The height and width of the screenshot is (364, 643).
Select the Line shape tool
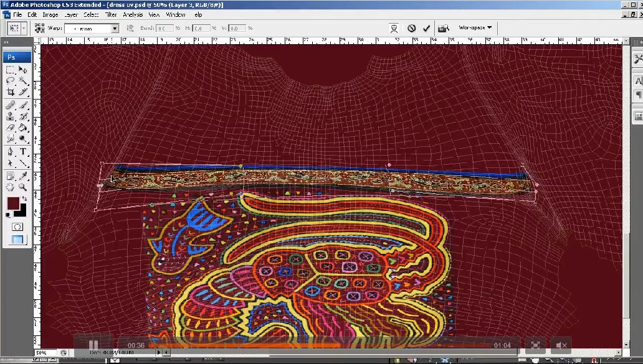23,164
